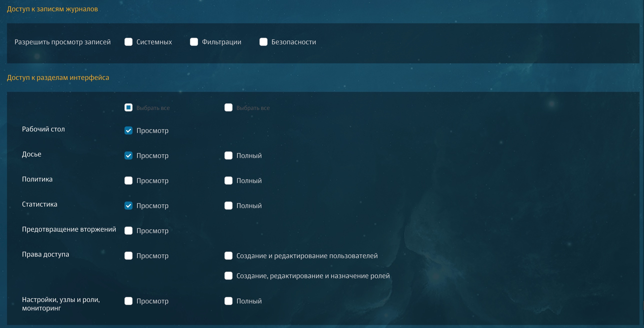
Task: Check Просмотр for Настройки, узлы и роли
Action: [128, 301]
